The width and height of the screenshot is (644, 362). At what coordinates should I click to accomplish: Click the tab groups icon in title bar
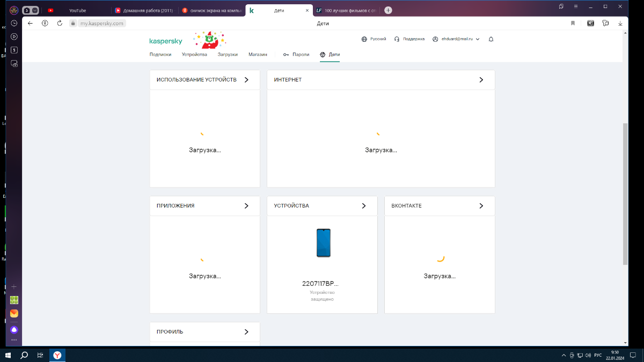(561, 6)
